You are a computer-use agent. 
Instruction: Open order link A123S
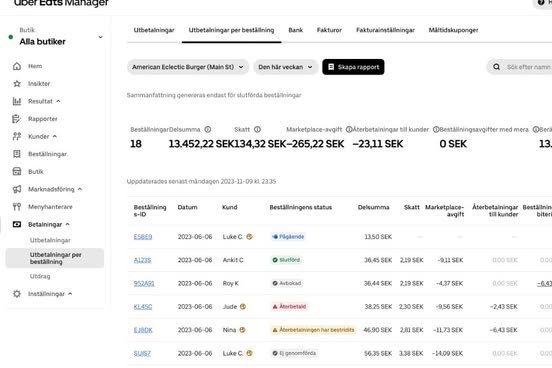click(142, 260)
